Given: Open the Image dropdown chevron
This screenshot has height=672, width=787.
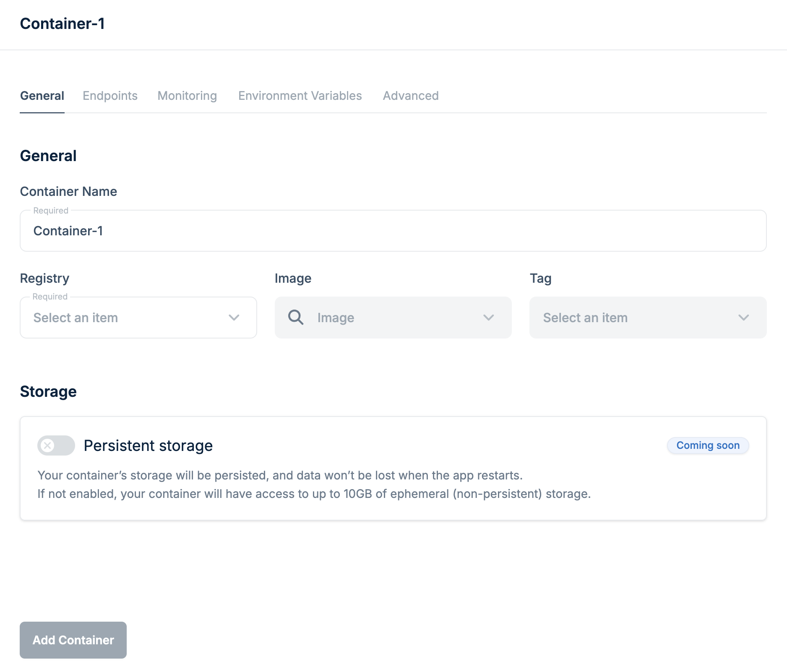Looking at the screenshot, I should point(488,318).
